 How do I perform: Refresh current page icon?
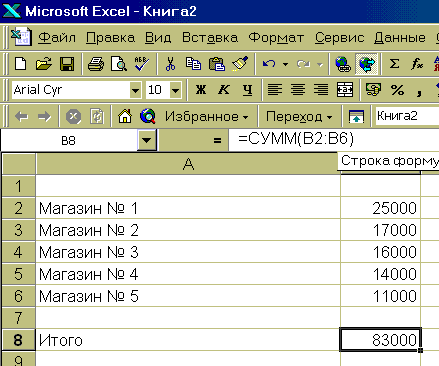[x=97, y=117]
